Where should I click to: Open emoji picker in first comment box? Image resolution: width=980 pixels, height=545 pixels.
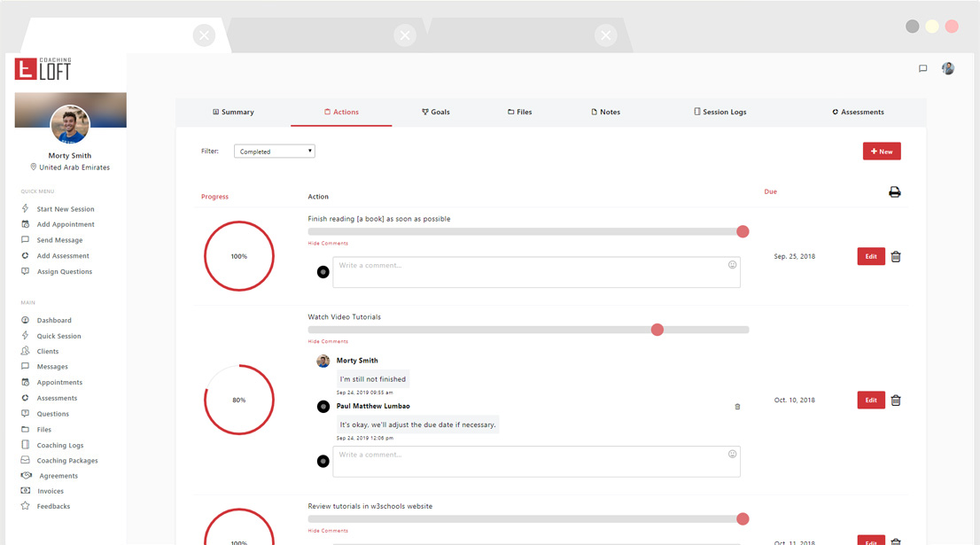[732, 265]
